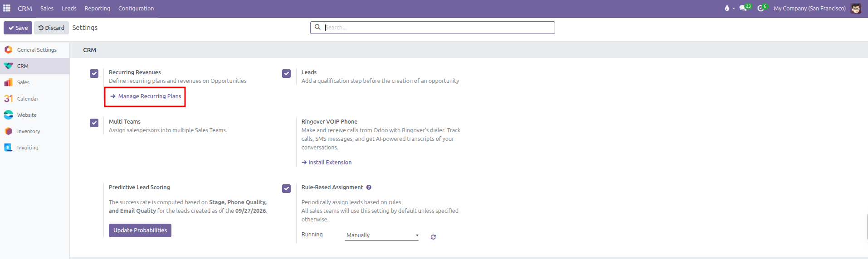Open the apps grid menu icon
The width and height of the screenshot is (868, 259).
click(x=7, y=8)
